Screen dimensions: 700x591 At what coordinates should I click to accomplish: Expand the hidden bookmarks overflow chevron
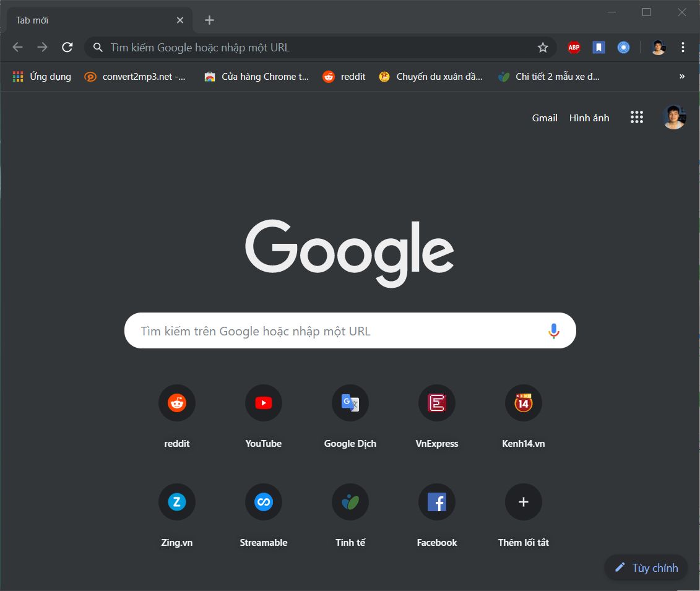pos(681,76)
